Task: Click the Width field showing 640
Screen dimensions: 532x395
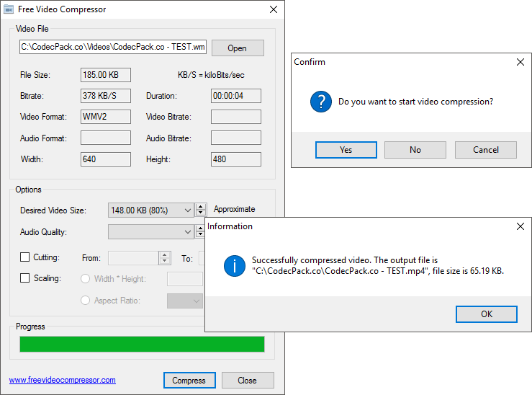Action: 106,159
